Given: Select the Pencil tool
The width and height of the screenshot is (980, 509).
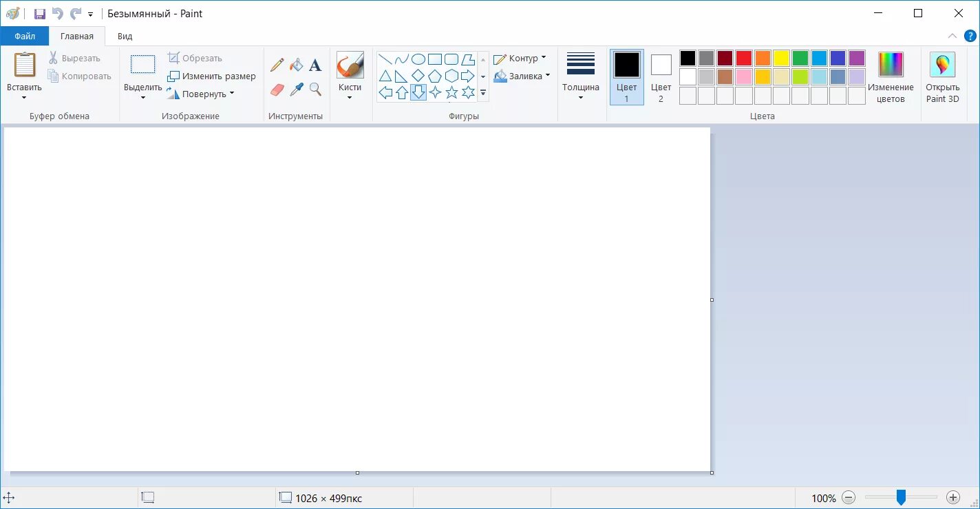Looking at the screenshot, I should pyautogui.click(x=277, y=65).
